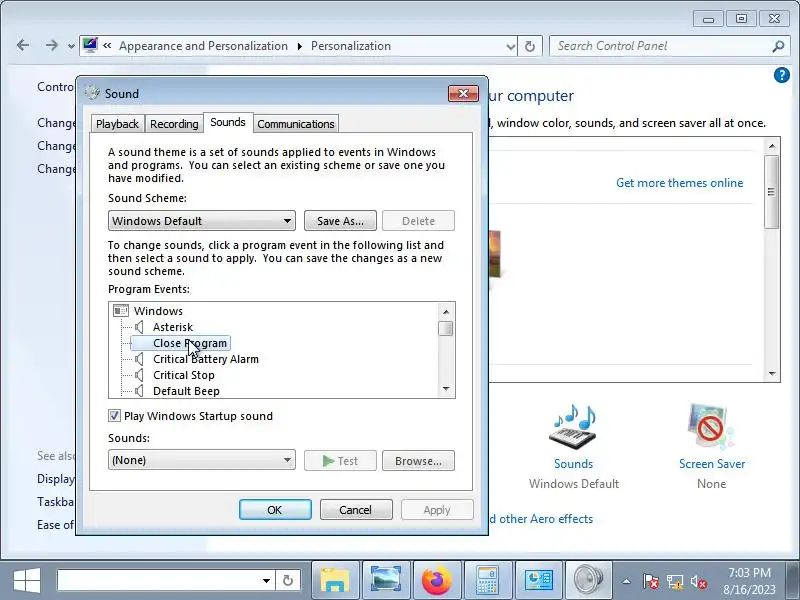Toggle Play Windows Startup sound checkbox
Screen dimensions: 800x600
[114, 415]
